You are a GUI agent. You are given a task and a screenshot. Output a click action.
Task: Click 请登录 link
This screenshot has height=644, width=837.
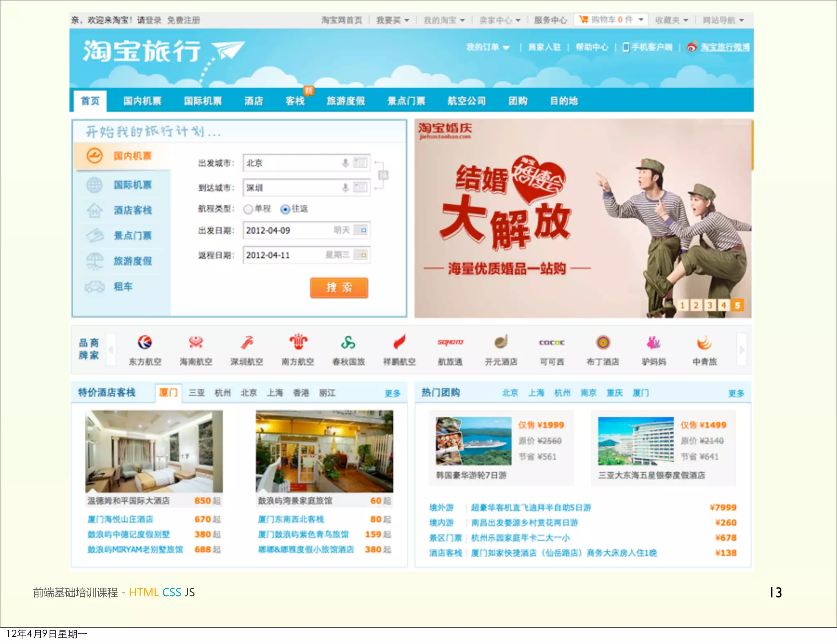(x=149, y=20)
